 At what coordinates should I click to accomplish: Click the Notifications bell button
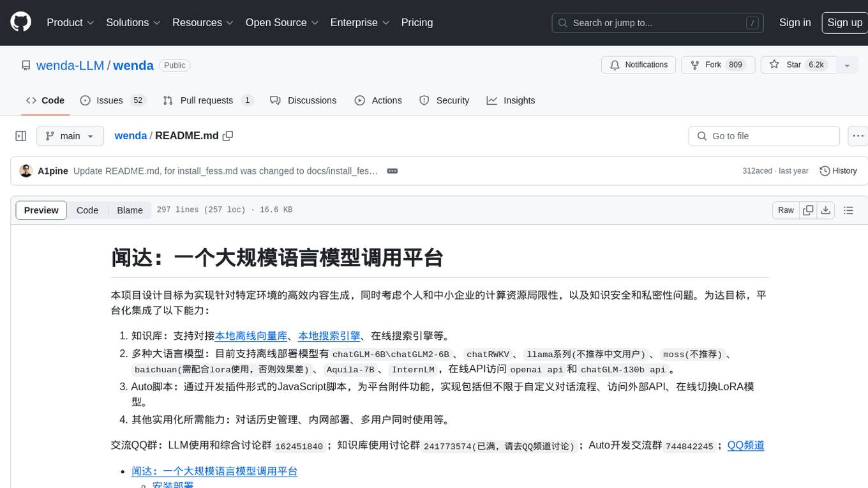click(x=639, y=65)
